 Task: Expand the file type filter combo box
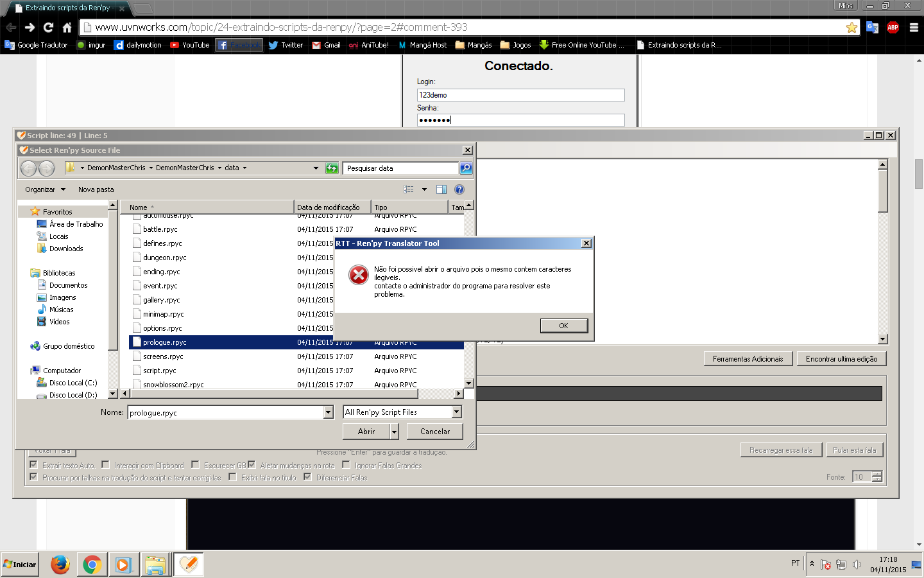(457, 412)
